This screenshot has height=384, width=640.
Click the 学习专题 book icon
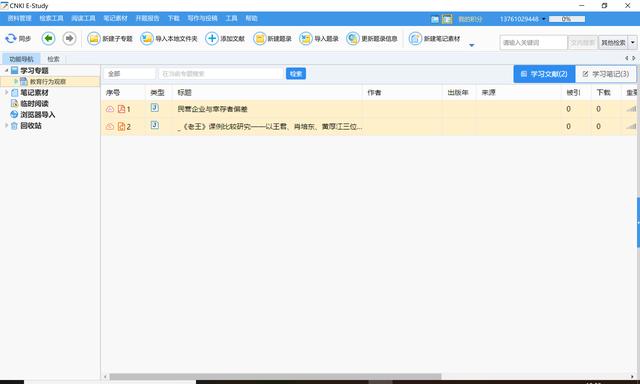(15, 71)
